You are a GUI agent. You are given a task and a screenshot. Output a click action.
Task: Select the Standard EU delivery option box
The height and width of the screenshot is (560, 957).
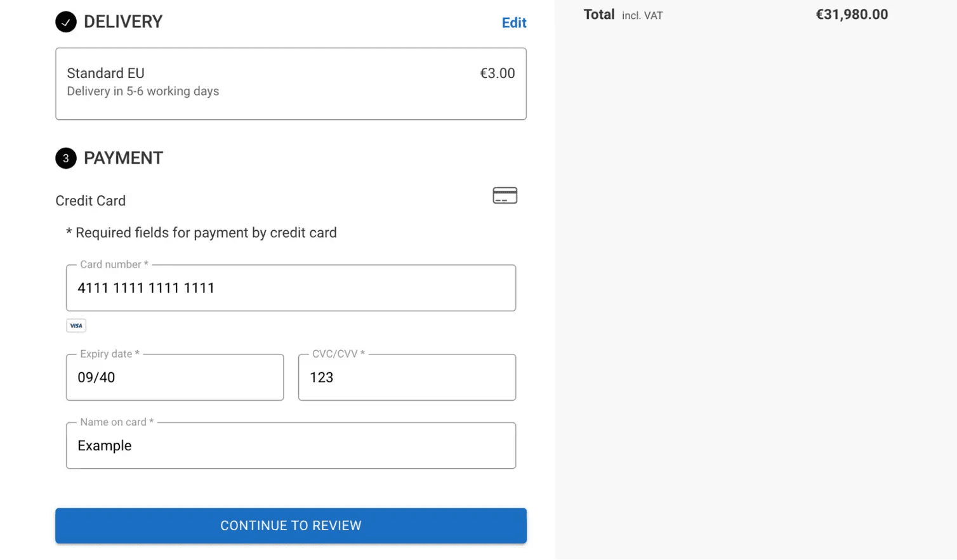tap(291, 83)
